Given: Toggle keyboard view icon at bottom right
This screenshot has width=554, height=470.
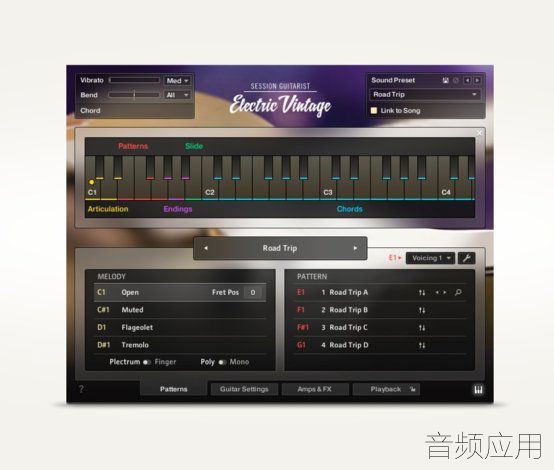Looking at the screenshot, I should click(x=478, y=390).
